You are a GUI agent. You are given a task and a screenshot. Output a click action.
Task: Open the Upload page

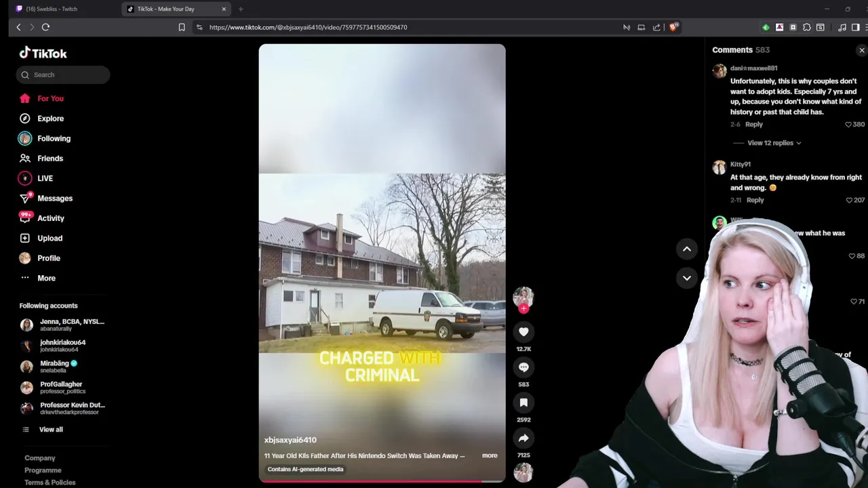tap(41, 239)
